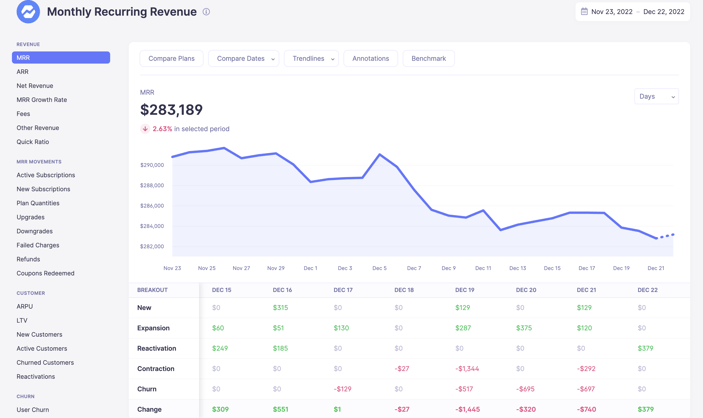Open Net Revenue report
Image resolution: width=703 pixels, height=418 pixels.
point(35,86)
